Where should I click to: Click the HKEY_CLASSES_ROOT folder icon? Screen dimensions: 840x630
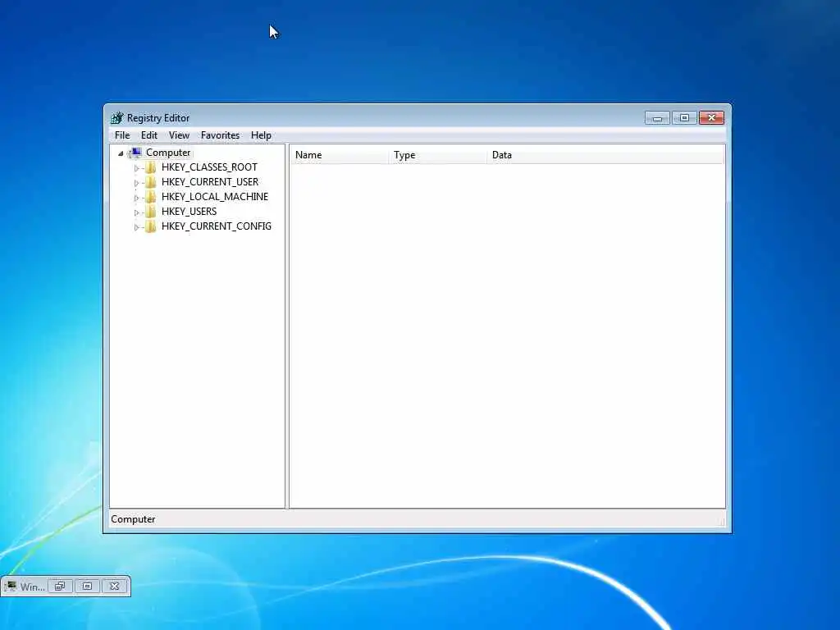151,167
